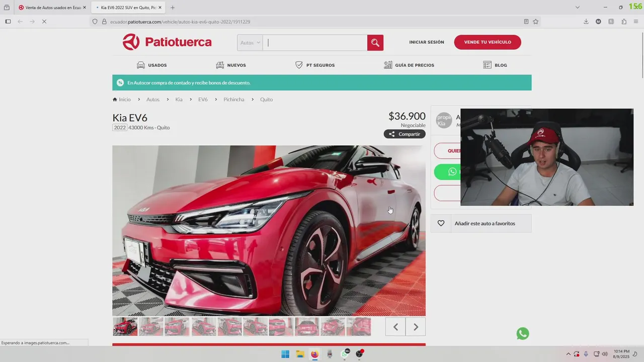Open the floating WhatsApp chat icon

[523, 333]
